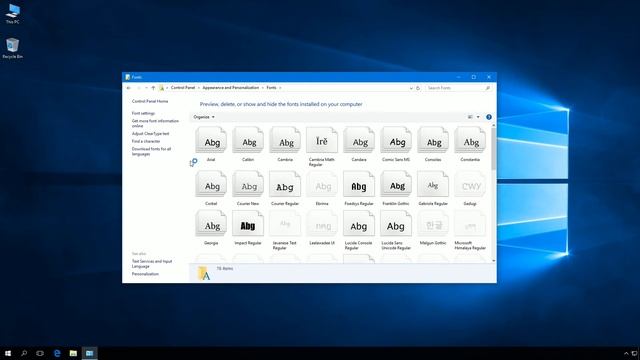Select the Ebrima font icon
Image resolution: width=640 pixels, height=360 pixels.
tap(322, 184)
